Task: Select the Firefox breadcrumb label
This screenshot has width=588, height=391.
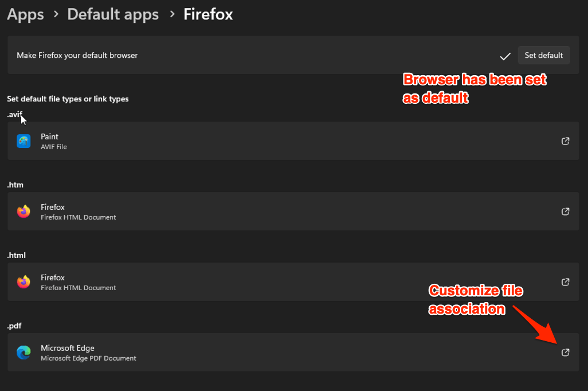Action: (207, 14)
